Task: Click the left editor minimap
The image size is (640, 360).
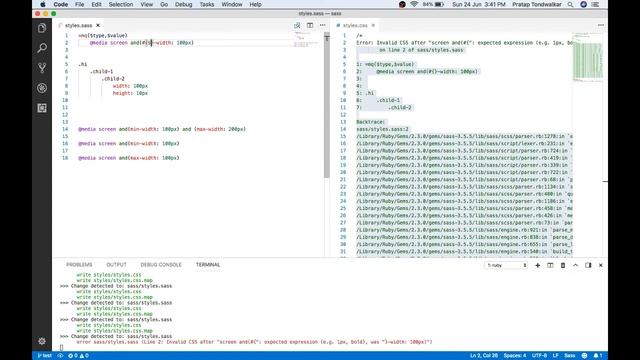Action: pyautogui.click(x=306, y=39)
